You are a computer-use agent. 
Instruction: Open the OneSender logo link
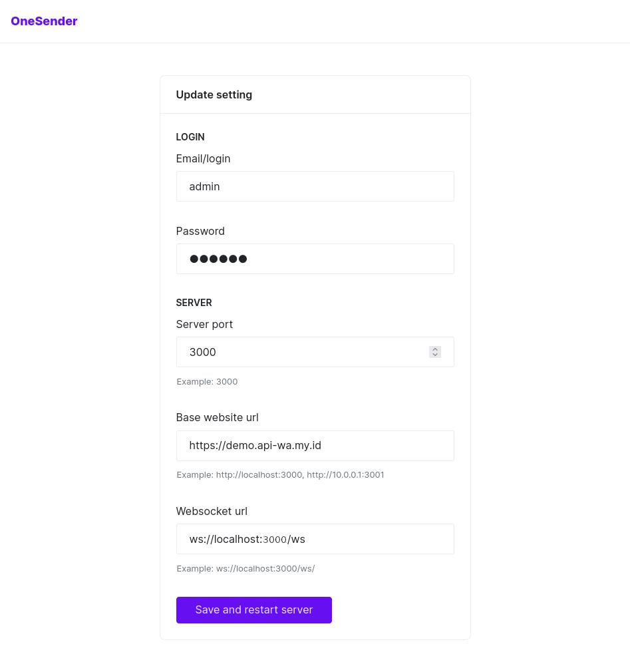coord(44,21)
